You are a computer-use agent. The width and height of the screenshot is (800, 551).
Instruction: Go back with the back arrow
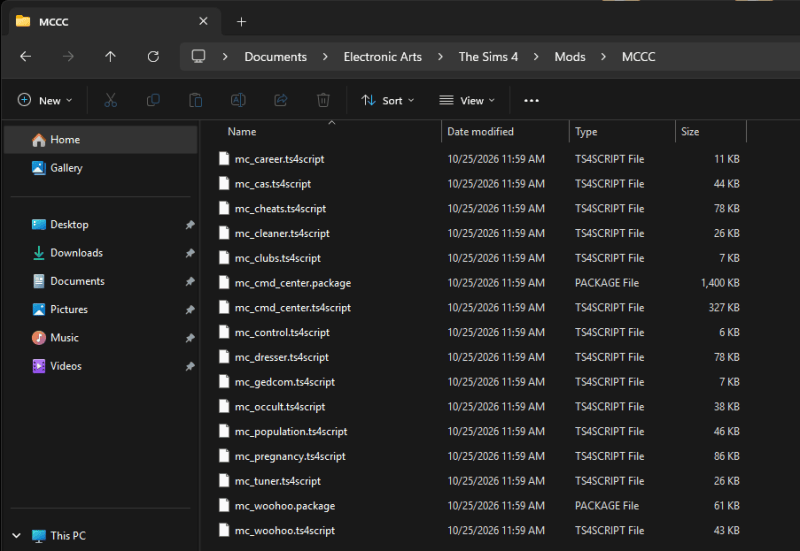pyautogui.click(x=25, y=57)
